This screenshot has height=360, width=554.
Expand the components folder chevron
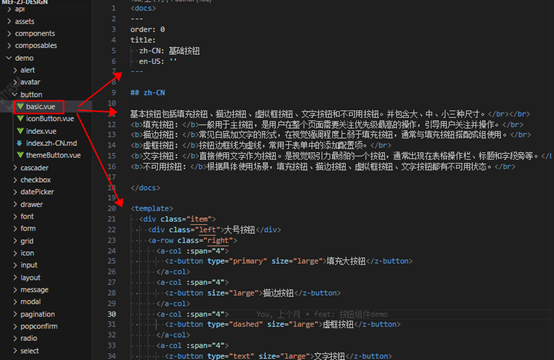(9, 34)
